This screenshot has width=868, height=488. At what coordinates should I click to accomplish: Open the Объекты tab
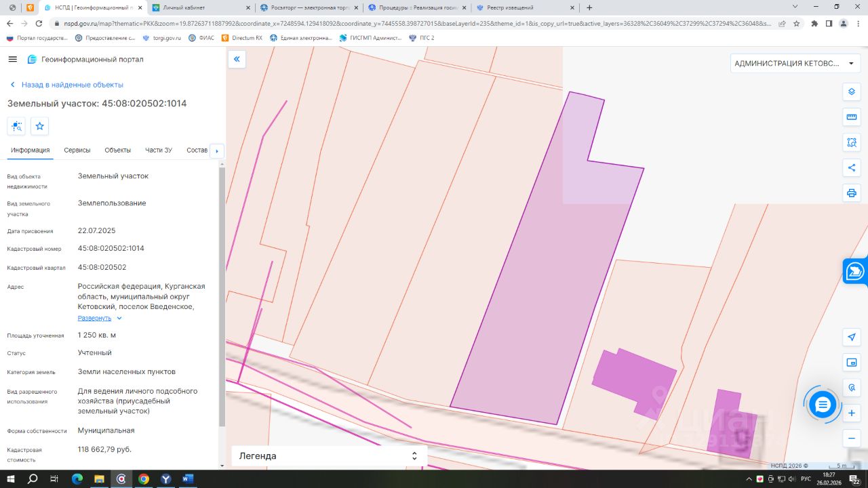pyautogui.click(x=118, y=150)
